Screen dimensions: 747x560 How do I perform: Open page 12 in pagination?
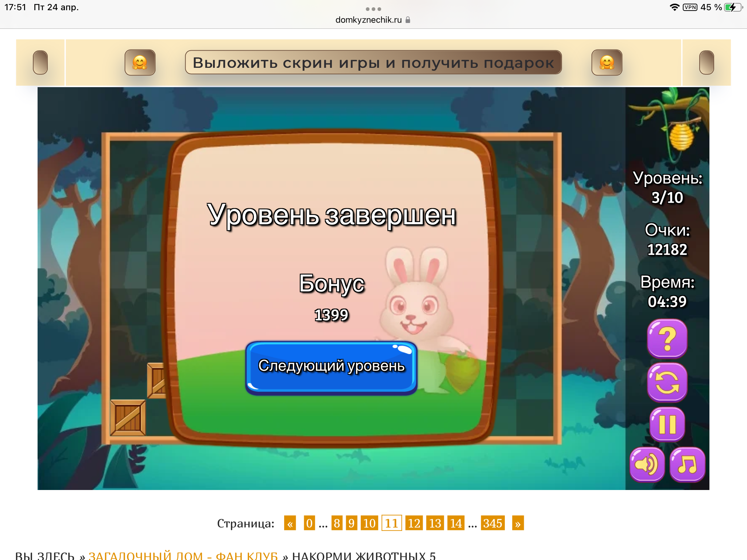tap(414, 524)
